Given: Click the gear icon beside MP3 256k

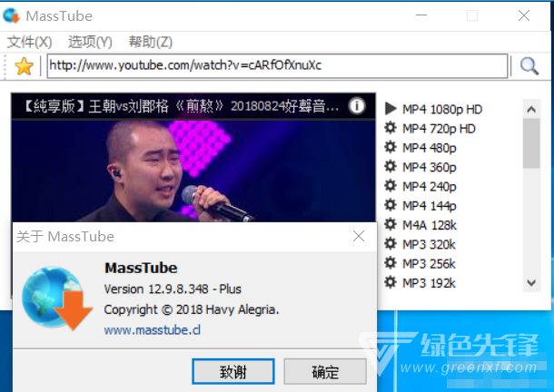Looking at the screenshot, I should tap(391, 263).
